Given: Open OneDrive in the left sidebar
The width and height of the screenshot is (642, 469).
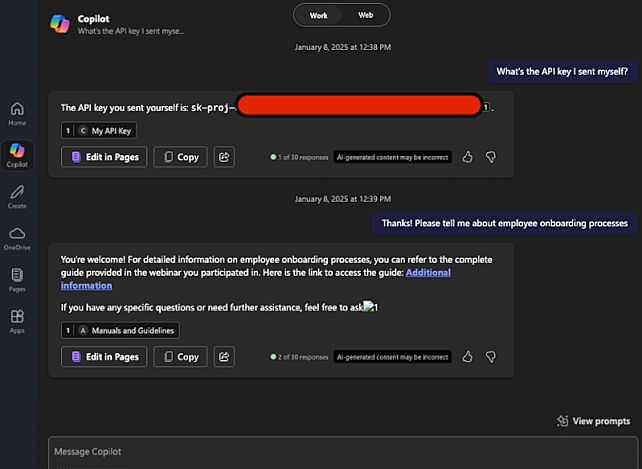Looking at the screenshot, I should coord(17,238).
